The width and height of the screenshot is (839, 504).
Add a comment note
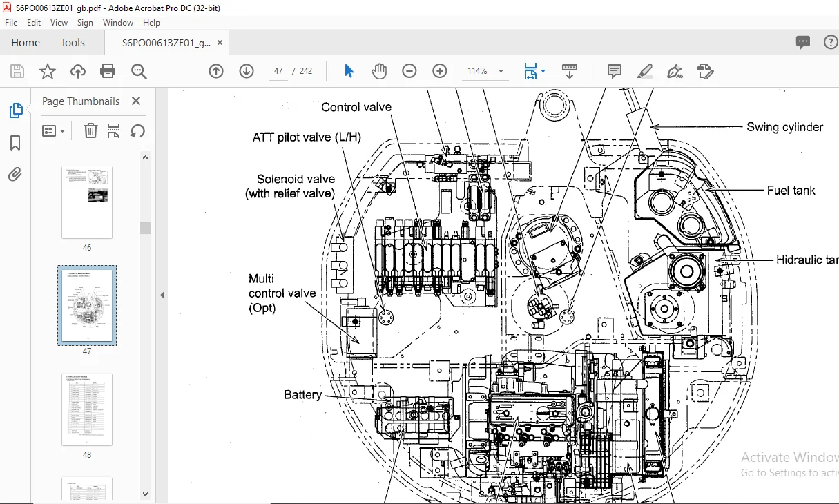point(614,71)
